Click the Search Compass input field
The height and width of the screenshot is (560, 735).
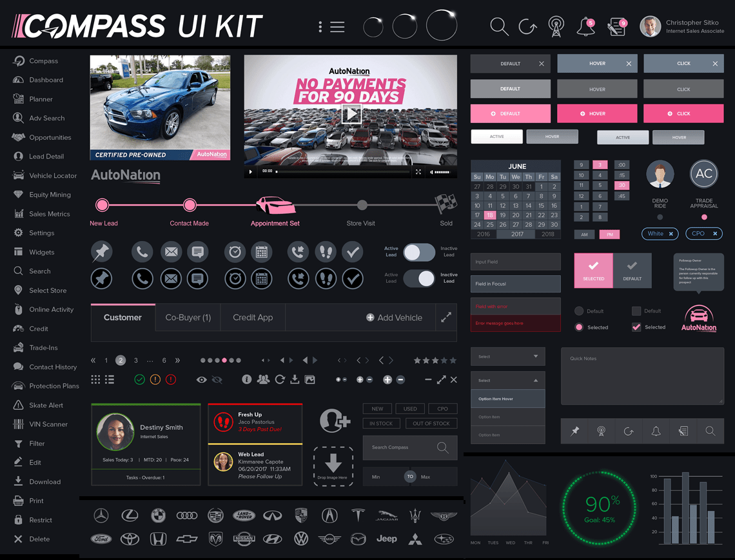point(409,447)
